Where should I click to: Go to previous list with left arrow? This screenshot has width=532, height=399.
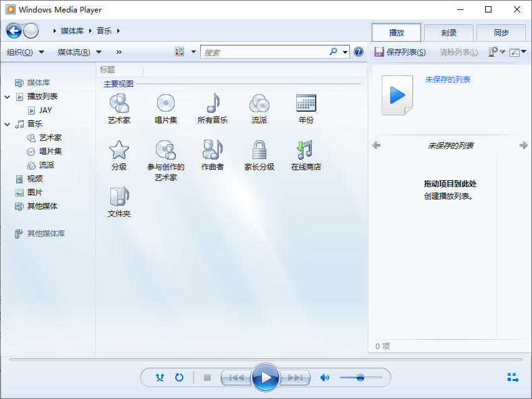pyautogui.click(x=376, y=145)
